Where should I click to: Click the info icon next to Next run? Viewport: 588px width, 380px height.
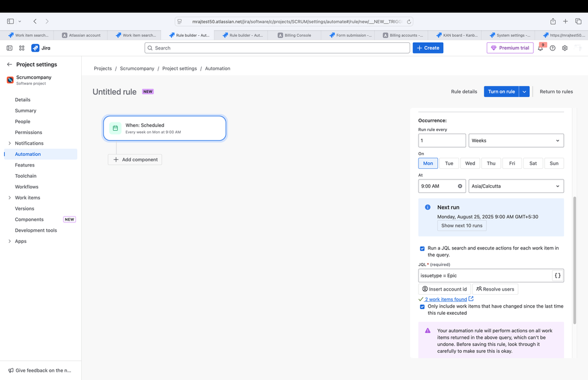click(427, 207)
